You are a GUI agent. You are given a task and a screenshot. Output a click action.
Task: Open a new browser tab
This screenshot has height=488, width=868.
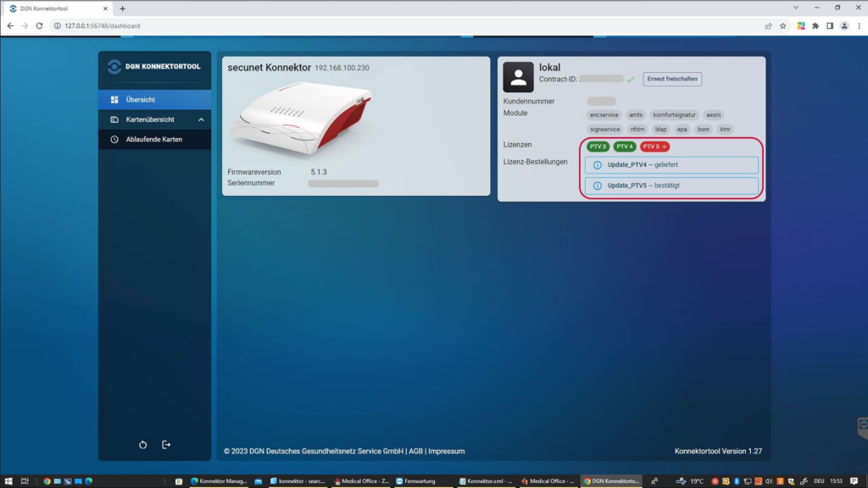pyautogui.click(x=122, y=8)
